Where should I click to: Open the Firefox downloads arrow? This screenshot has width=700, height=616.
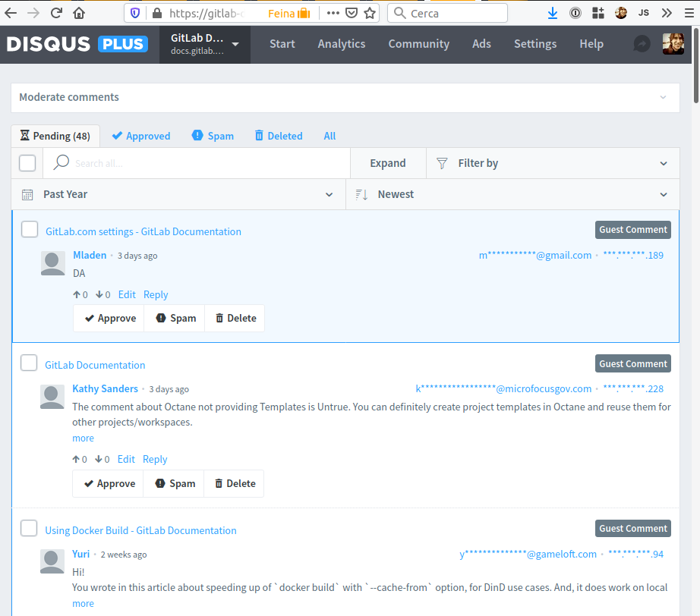click(553, 13)
